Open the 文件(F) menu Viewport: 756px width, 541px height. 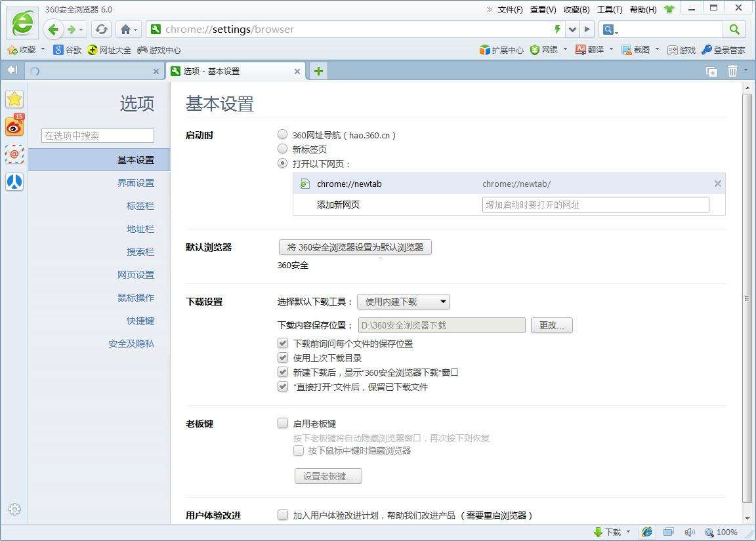coord(510,10)
